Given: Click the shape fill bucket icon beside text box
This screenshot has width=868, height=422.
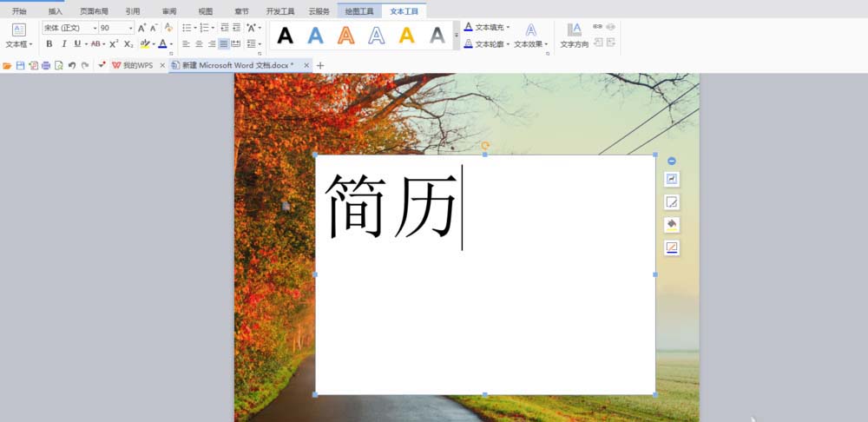Looking at the screenshot, I should coord(672,225).
